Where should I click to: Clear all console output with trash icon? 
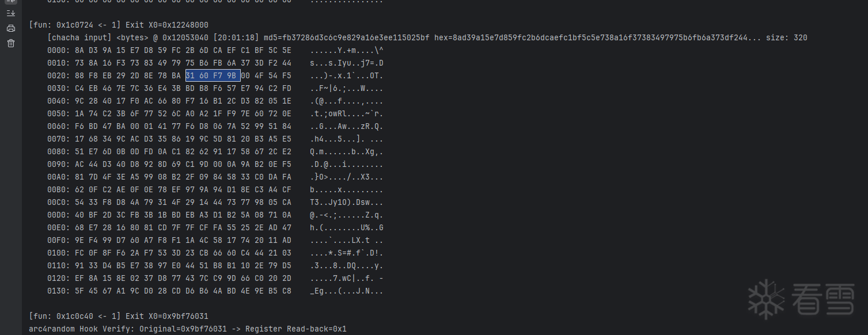pos(11,43)
